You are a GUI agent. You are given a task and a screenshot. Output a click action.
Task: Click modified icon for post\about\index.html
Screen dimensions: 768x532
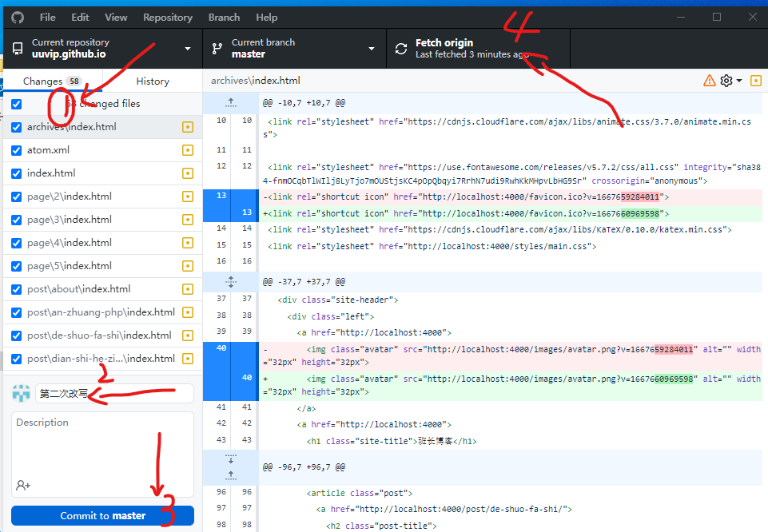tap(188, 289)
